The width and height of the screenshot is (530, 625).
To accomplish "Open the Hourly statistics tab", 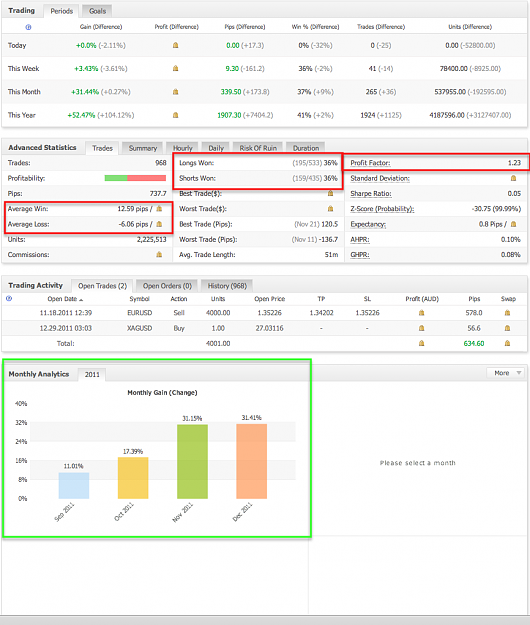I will tap(183, 148).
